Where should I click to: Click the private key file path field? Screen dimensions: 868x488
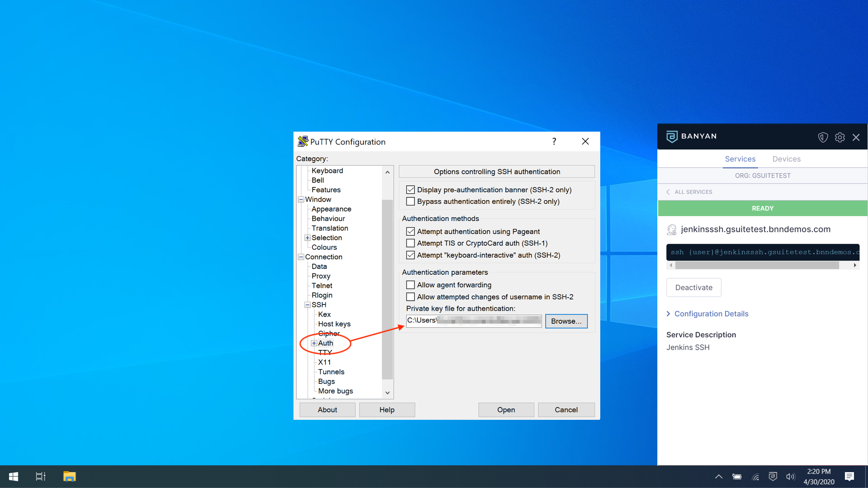[x=474, y=321]
